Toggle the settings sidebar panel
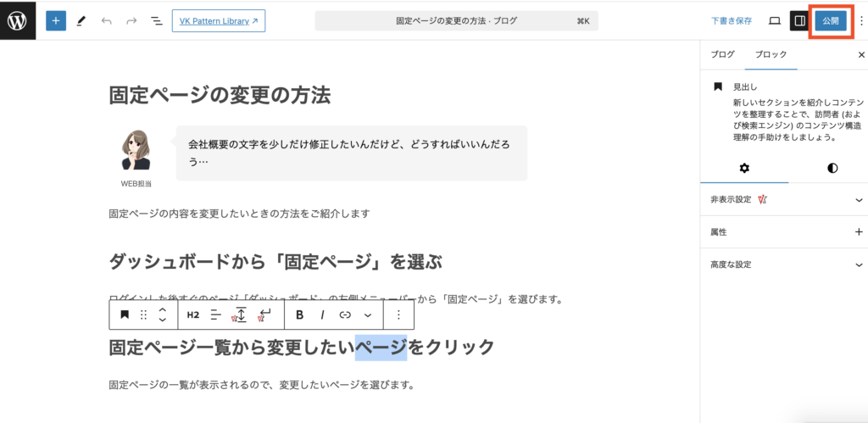The height and width of the screenshot is (423, 868). pos(798,20)
